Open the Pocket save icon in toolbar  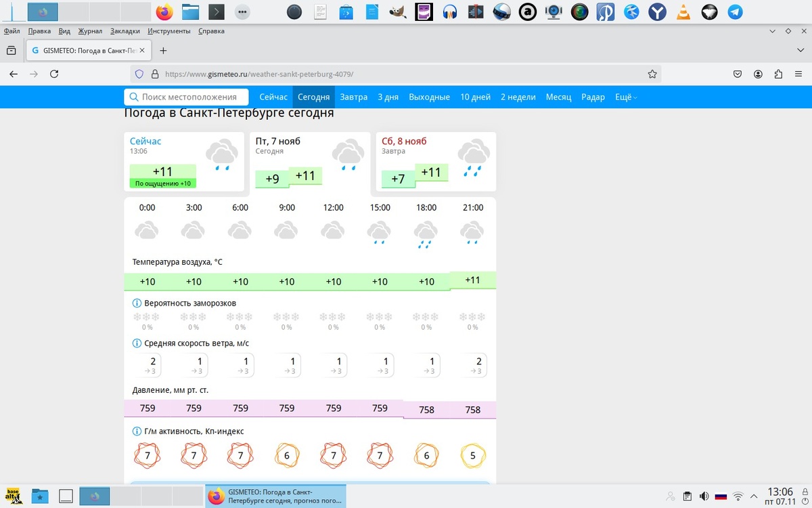click(738, 74)
